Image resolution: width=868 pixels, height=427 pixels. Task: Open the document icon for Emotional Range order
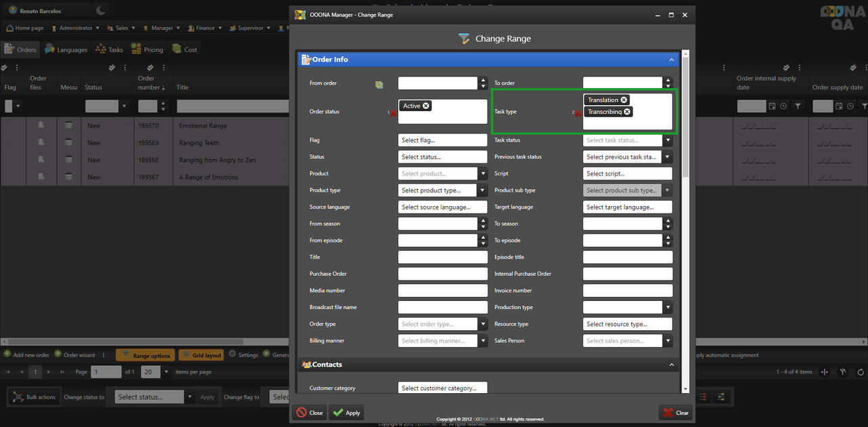click(x=41, y=125)
